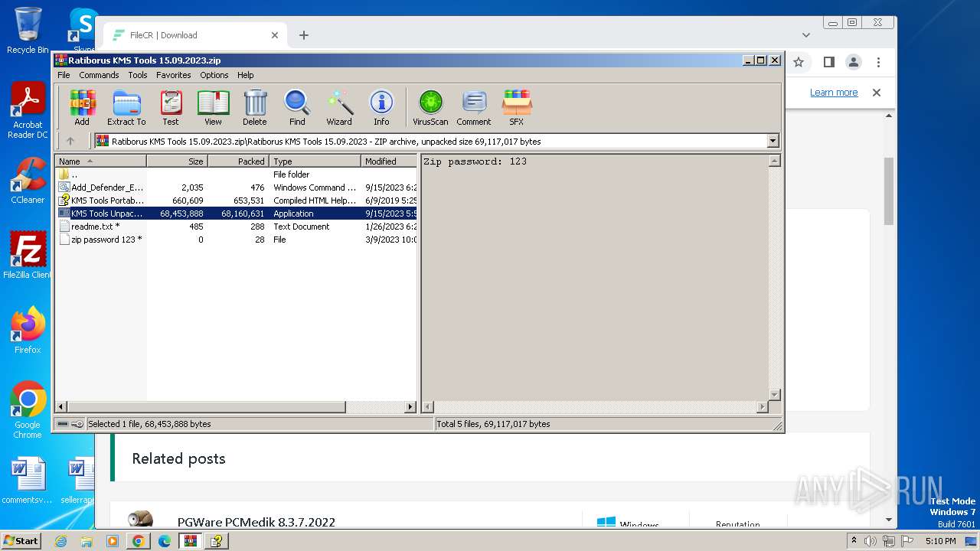Image resolution: width=980 pixels, height=551 pixels.
Task: Click the drive status icon in status bar
Action: coord(64,424)
